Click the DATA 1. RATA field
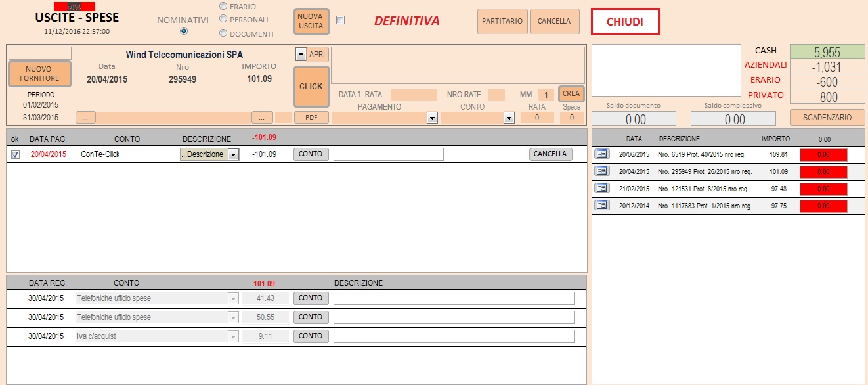 click(x=414, y=95)
